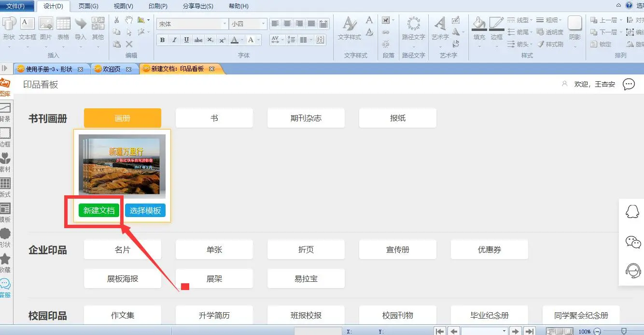Open the font size dropdown (小四)

click(263, 24)
